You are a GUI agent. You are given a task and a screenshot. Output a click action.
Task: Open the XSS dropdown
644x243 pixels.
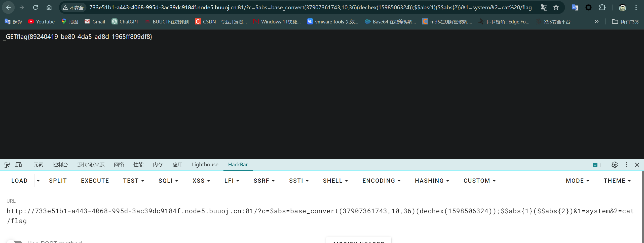(201, 181)
